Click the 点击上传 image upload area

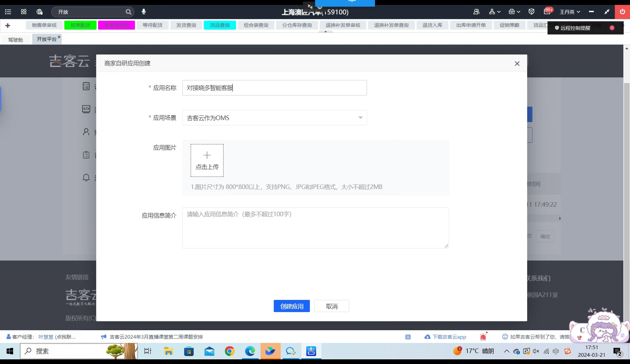point(207,160)
